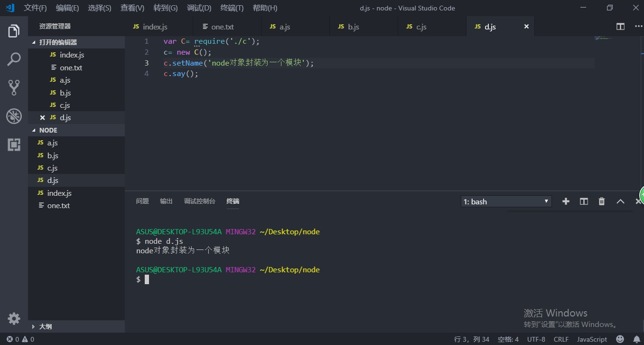This screenshot has width=644, height=345.
Task: Open d.js in NODE folder tree
Action: (76, 181)
